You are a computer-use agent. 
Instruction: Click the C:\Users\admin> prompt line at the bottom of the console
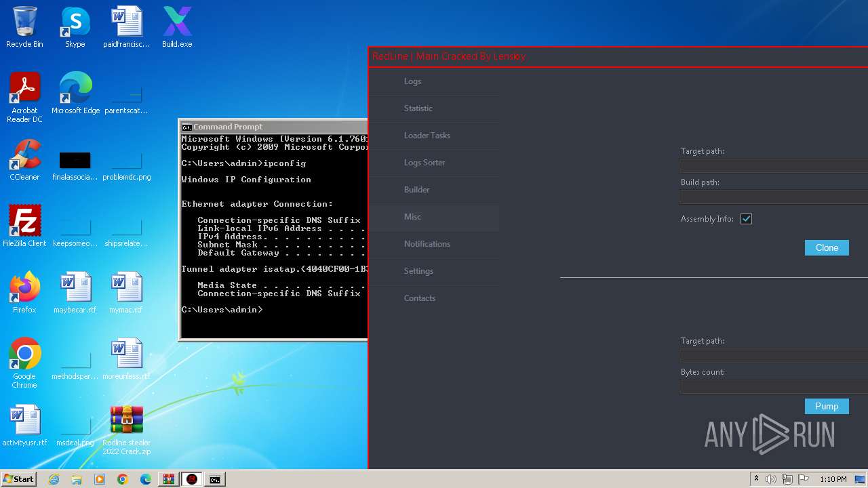click(x=222, y=310)
